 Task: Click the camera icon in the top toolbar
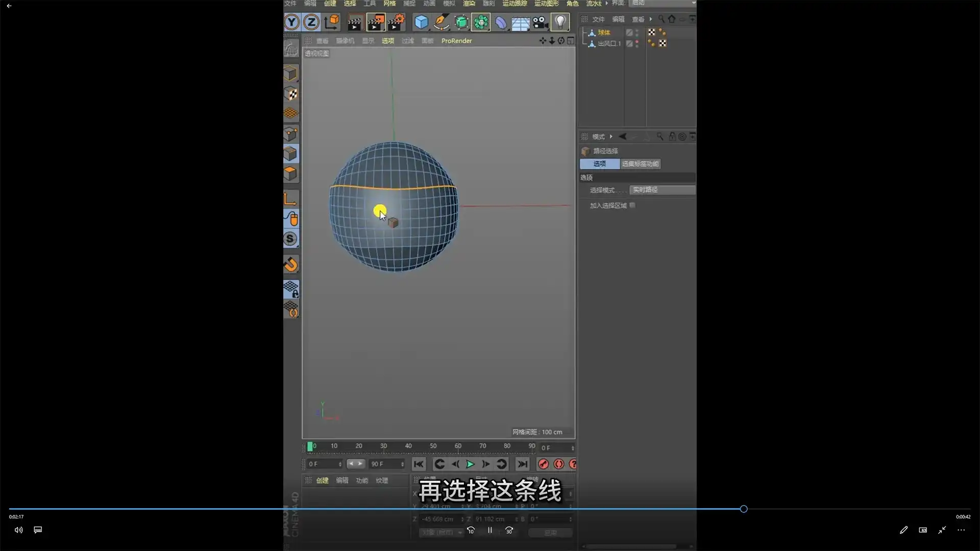[x=540, y=22]
